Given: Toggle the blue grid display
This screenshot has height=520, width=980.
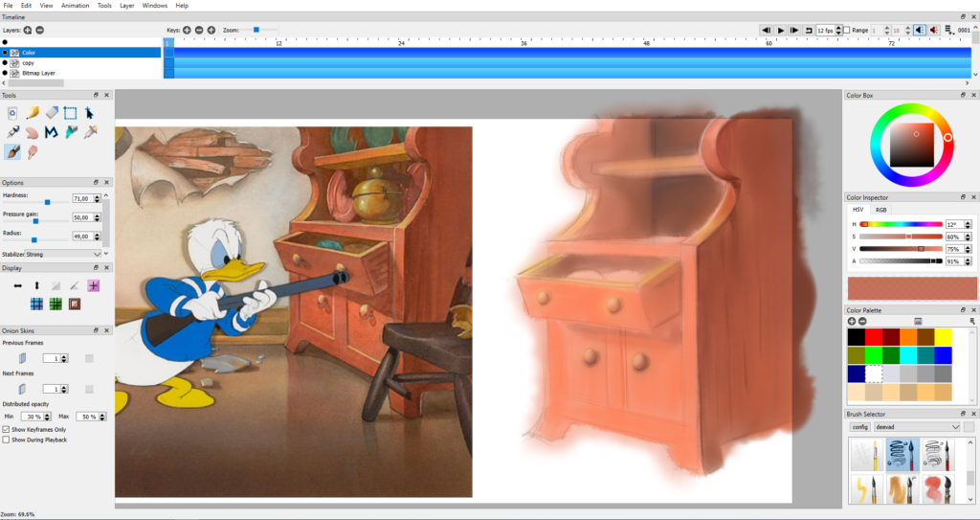Looking at the screenshot, I should click(37, 305).
